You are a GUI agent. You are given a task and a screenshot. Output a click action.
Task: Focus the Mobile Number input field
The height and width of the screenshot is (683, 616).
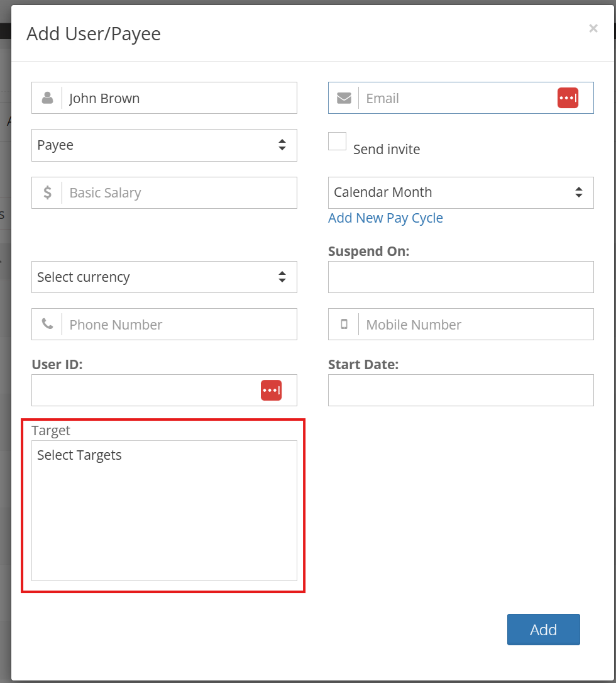[476, 324]
